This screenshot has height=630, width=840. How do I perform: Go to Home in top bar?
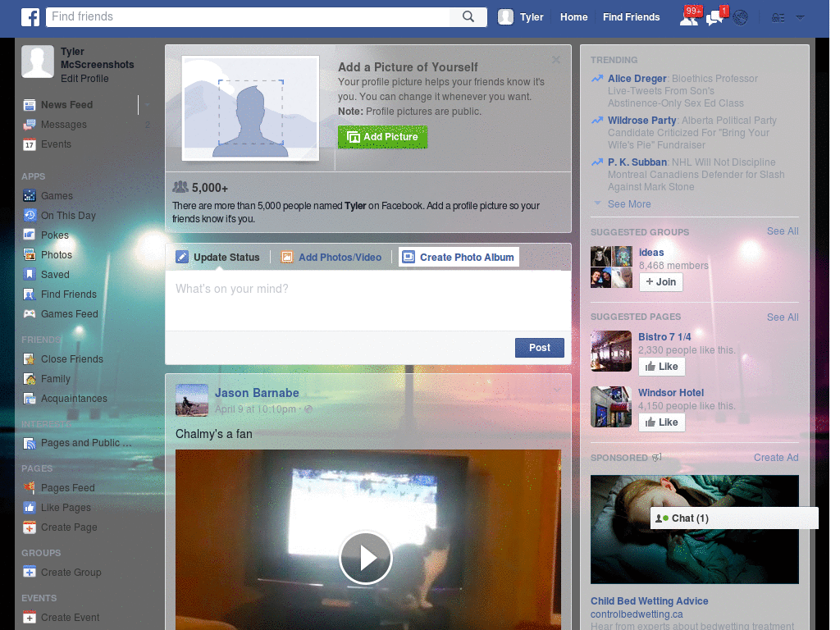pyautogui.click(x=573, y=17)
